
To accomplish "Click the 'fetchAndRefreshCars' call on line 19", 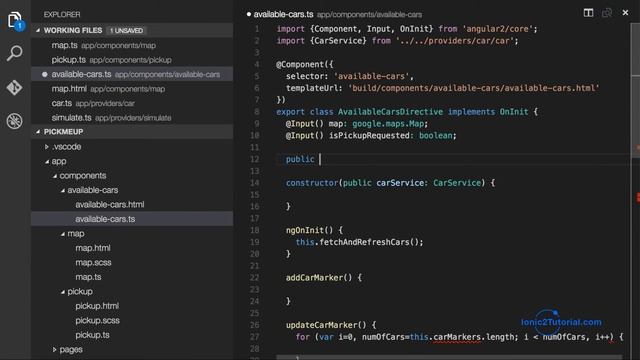I will 364,242.
